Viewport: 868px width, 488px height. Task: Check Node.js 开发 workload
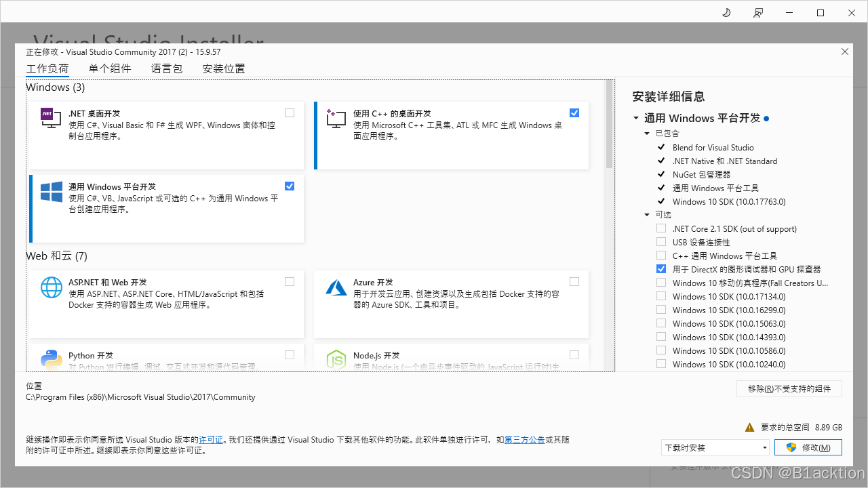tap(574, 354)
